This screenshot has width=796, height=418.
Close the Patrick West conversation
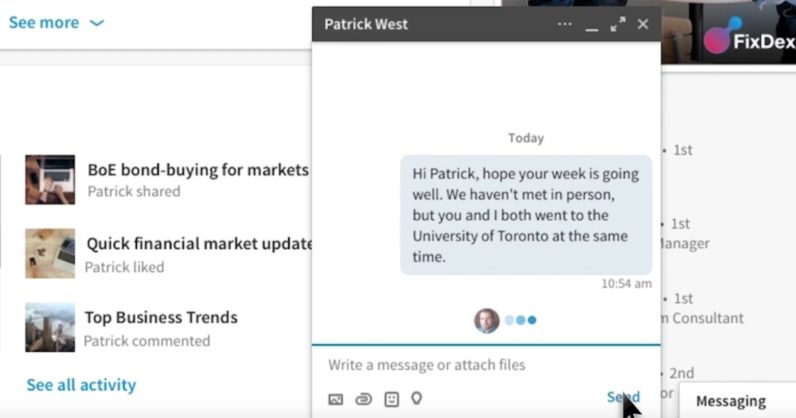point(643,24)
